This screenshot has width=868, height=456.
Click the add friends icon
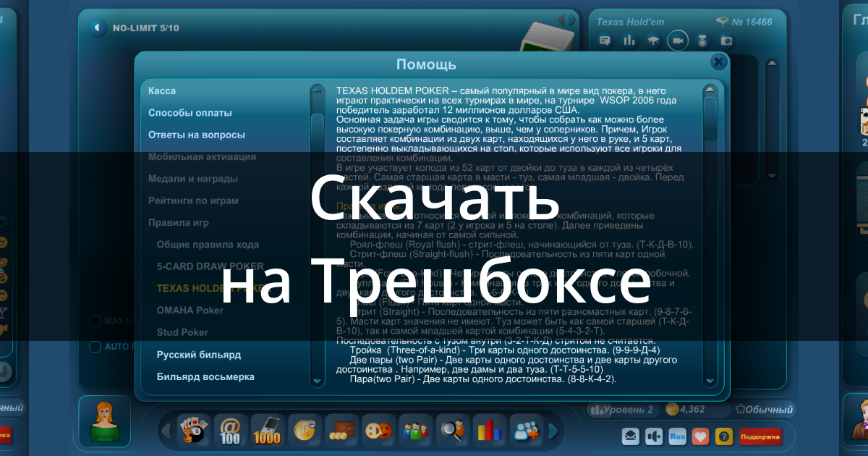tap(526, 431)
